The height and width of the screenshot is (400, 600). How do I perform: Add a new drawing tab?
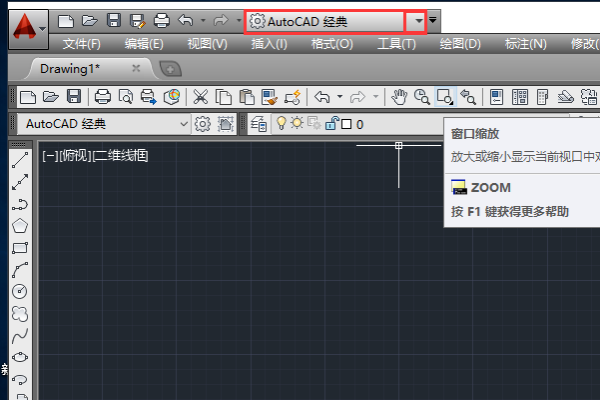[170, 69]
